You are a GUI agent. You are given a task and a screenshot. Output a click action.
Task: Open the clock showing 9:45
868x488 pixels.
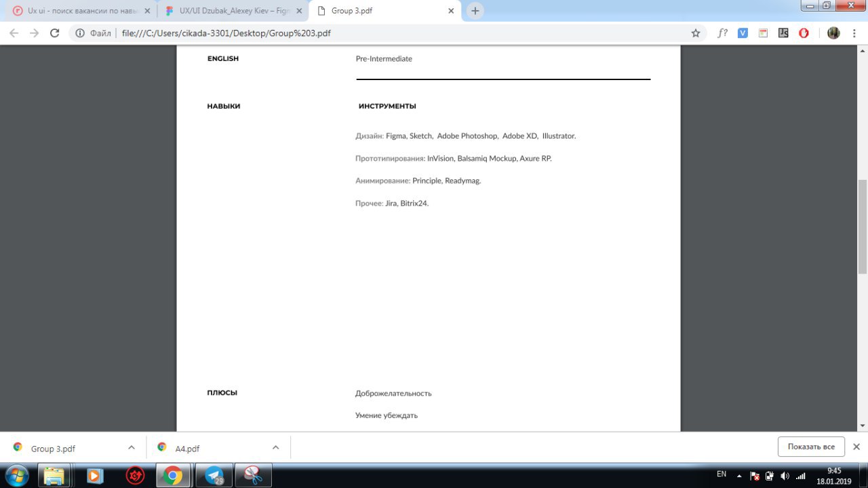point(834,475)
